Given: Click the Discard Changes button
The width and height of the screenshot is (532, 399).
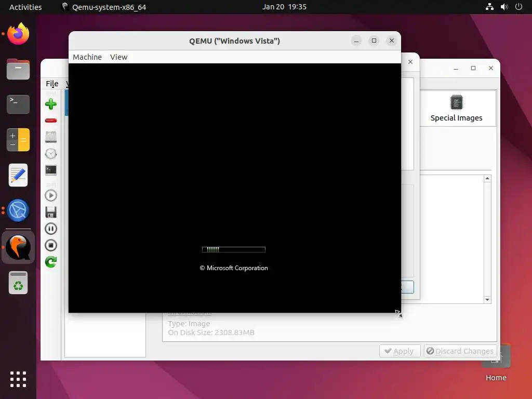Looking at the screenshot, I should point(460,351).
